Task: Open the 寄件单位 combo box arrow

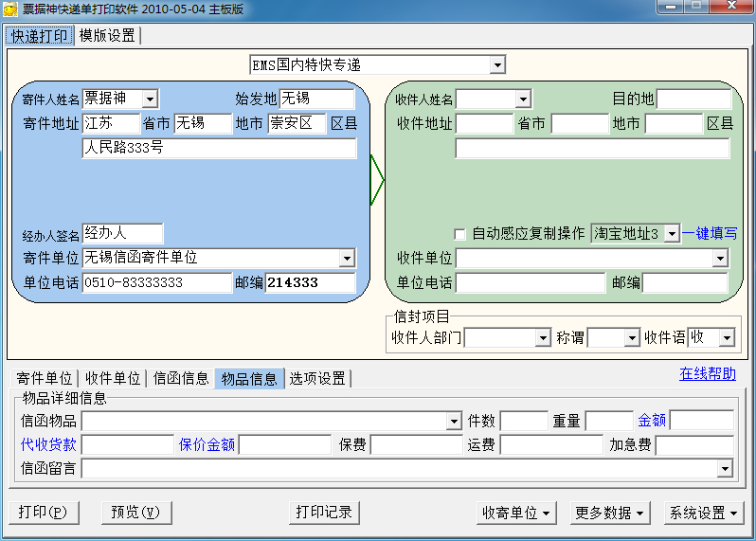Action: (347, 258)
